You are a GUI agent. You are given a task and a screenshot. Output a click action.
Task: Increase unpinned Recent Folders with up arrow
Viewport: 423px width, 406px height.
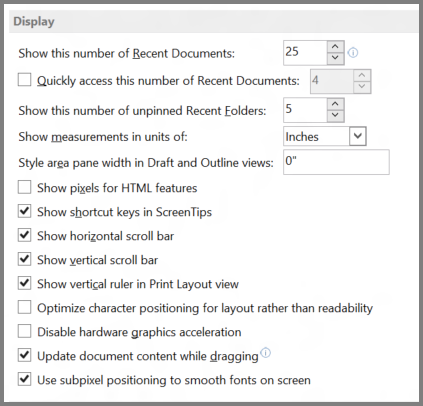(x=335, y=104)
